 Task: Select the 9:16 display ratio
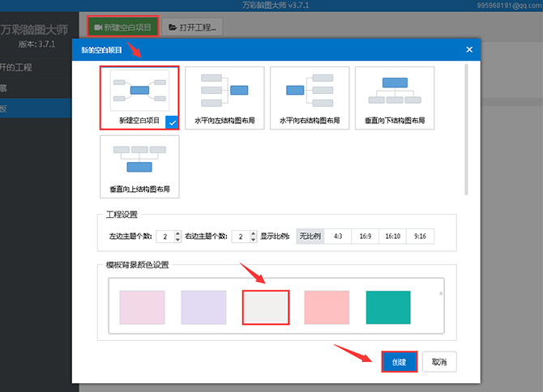(421, 236)
